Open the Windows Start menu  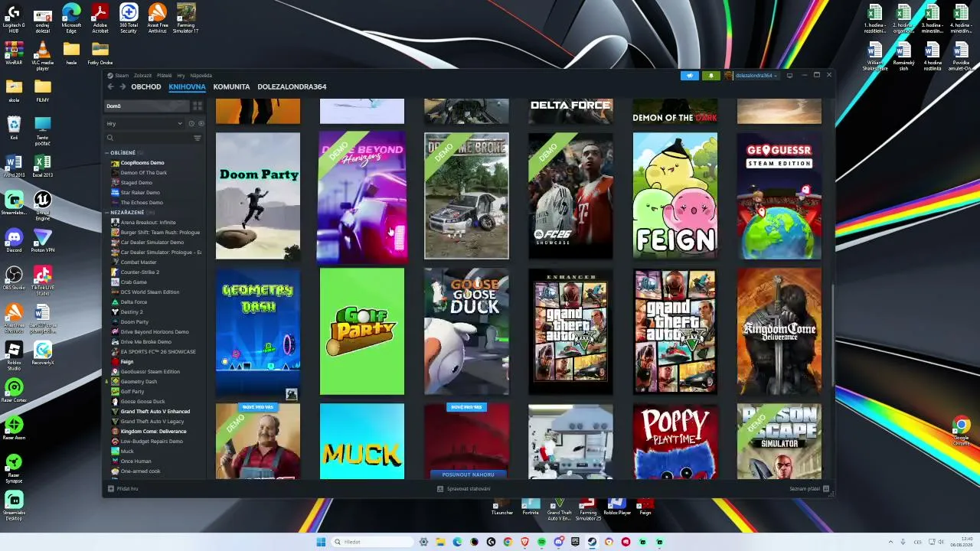[321, 542]
